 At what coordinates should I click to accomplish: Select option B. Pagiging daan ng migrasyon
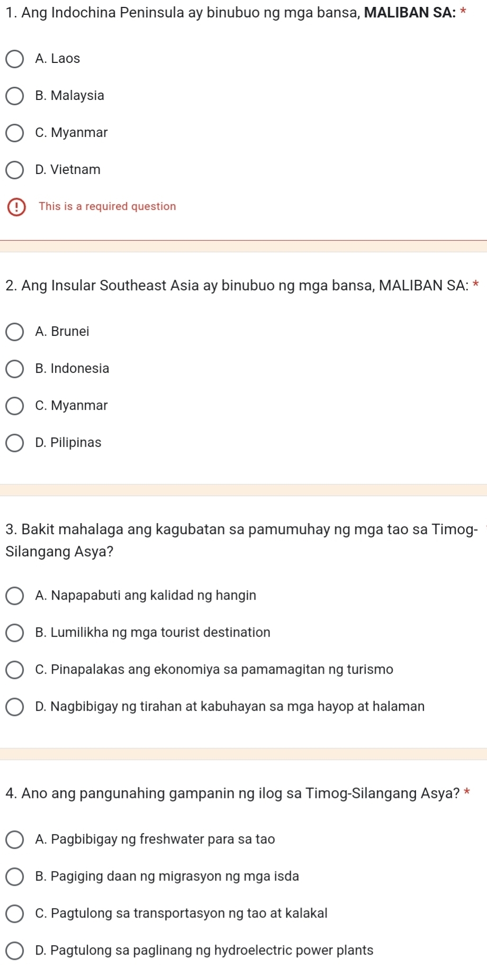15,876
